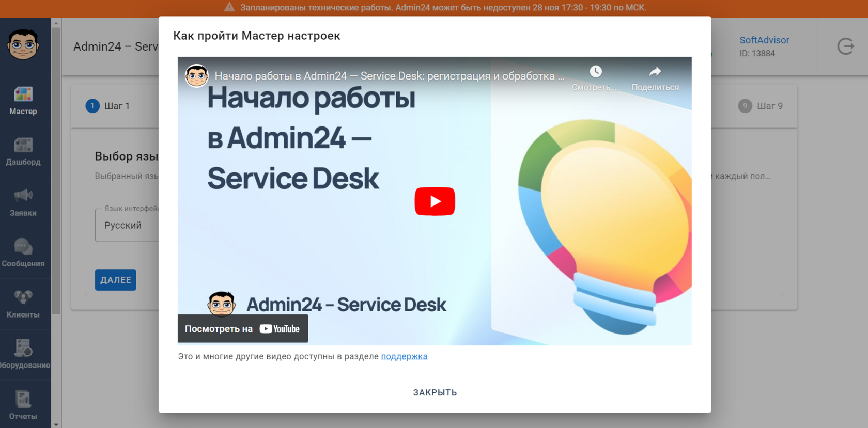Click the sidebar scrollbar down arrow
Viewport: 868px width, 428px height.
(56, 424)
